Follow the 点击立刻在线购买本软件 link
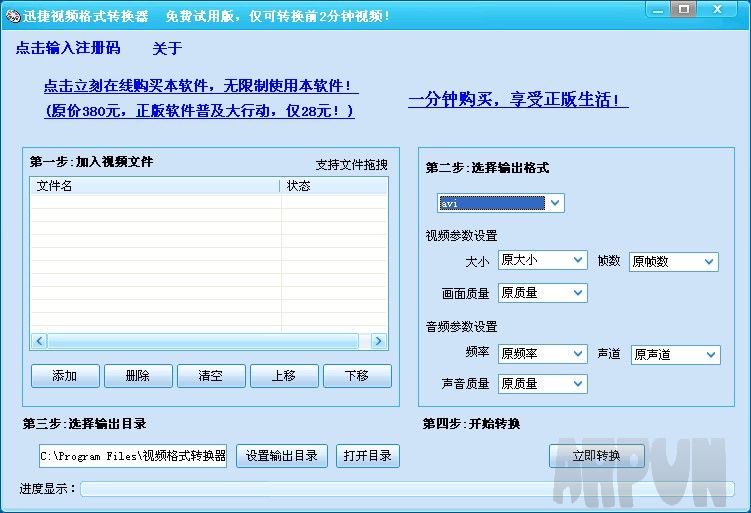The height and width of the screenshot is (513, 751). click(201, 86)
